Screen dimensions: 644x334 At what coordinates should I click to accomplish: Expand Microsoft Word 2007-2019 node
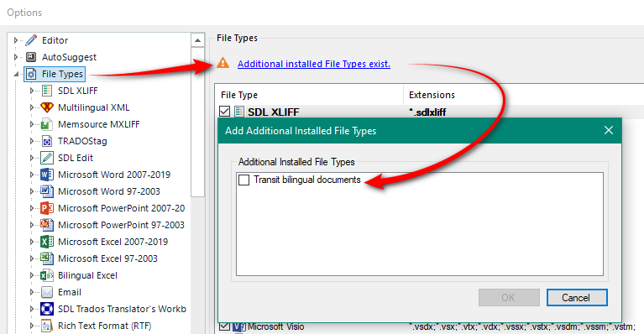pyautogui.click(x=32, y=175)
